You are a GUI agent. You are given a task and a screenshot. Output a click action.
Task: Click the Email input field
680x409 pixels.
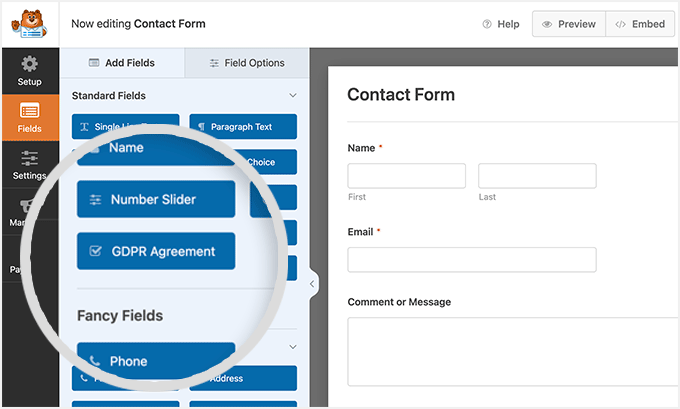tap(472, 260)
